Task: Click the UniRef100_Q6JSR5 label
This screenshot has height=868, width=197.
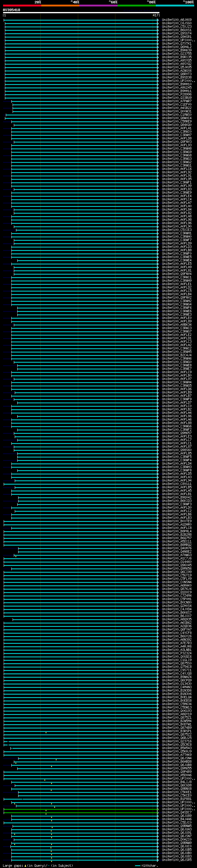Action: coord(177,860)
